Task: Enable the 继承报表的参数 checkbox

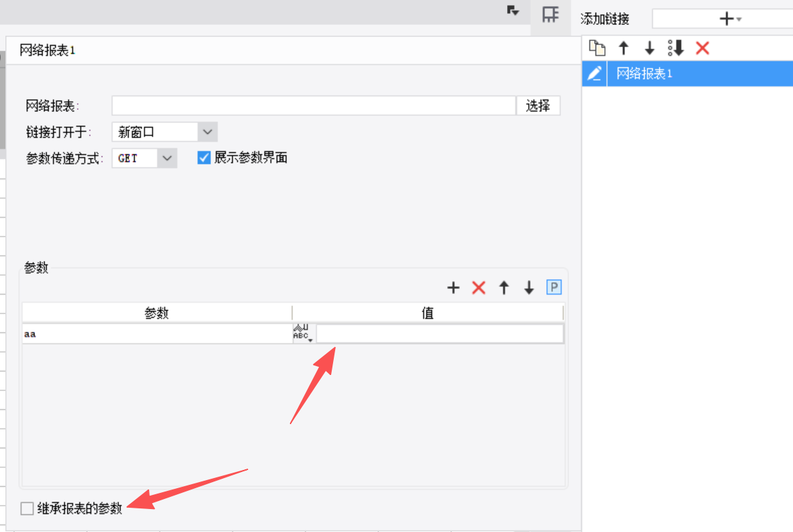Action: (27, 508)
